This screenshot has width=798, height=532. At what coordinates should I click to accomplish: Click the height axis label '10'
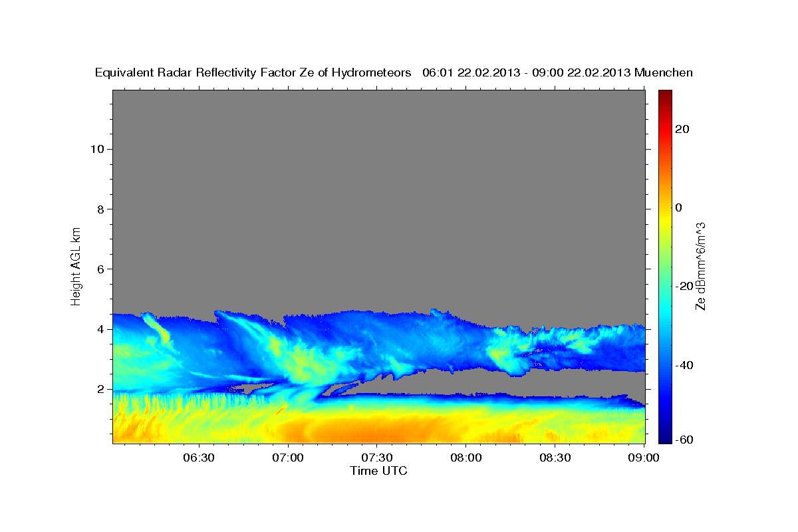tap(96, 149)
